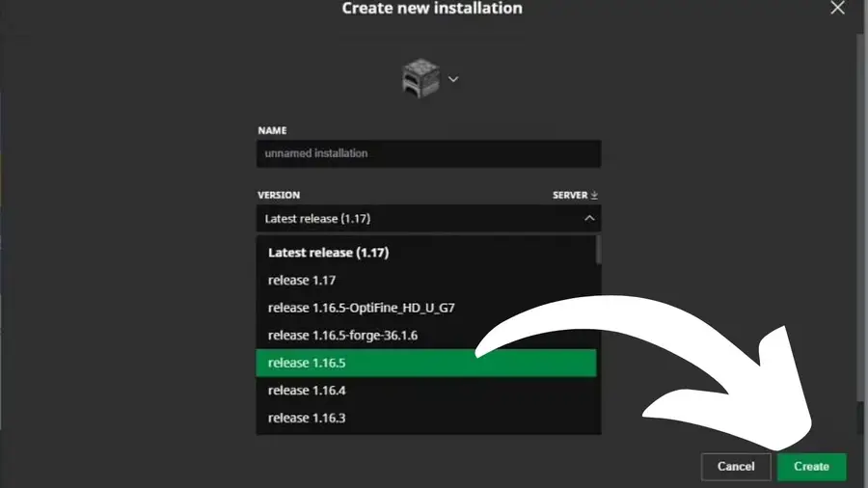Click the NAME field label
The height and width of the screenshot is (488, 868).
[272, 130]
